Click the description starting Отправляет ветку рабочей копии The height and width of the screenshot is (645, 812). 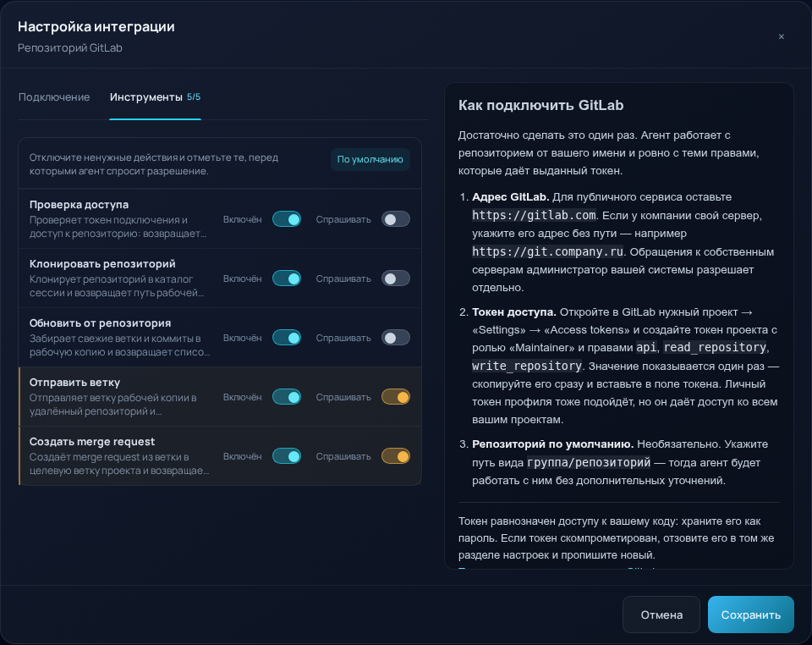[112, 404]
